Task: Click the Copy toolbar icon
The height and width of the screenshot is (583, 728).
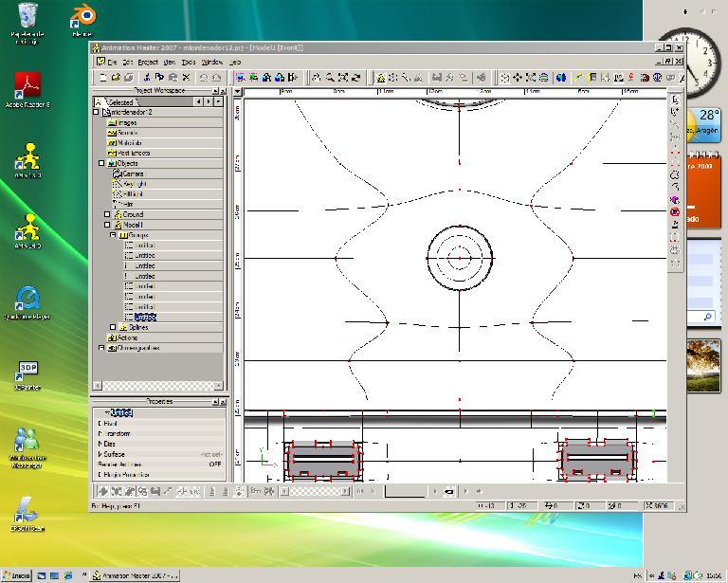Action: point(159,78)
